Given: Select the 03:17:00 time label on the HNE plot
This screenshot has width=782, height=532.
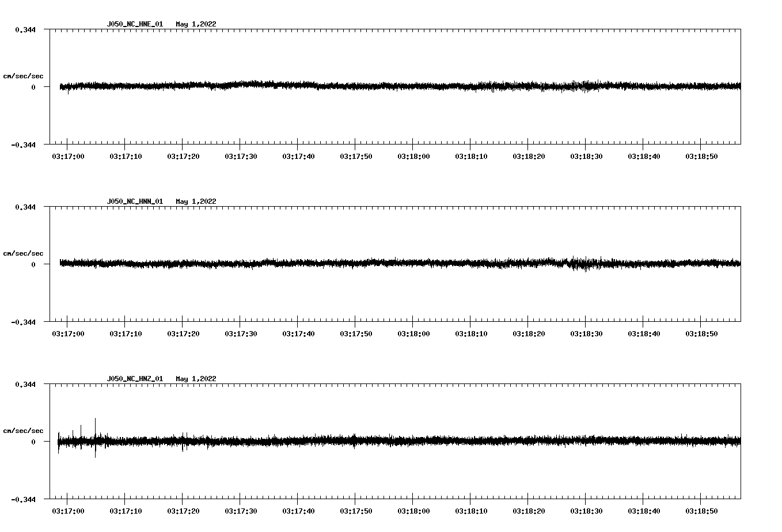Looking at the screenshot, I should point(68,157).
